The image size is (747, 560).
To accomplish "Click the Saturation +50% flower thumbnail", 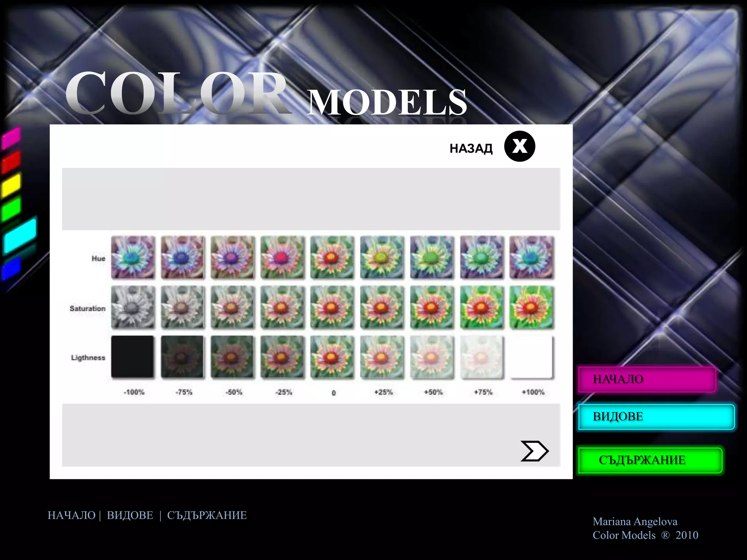I will click(x=432, y=307).
